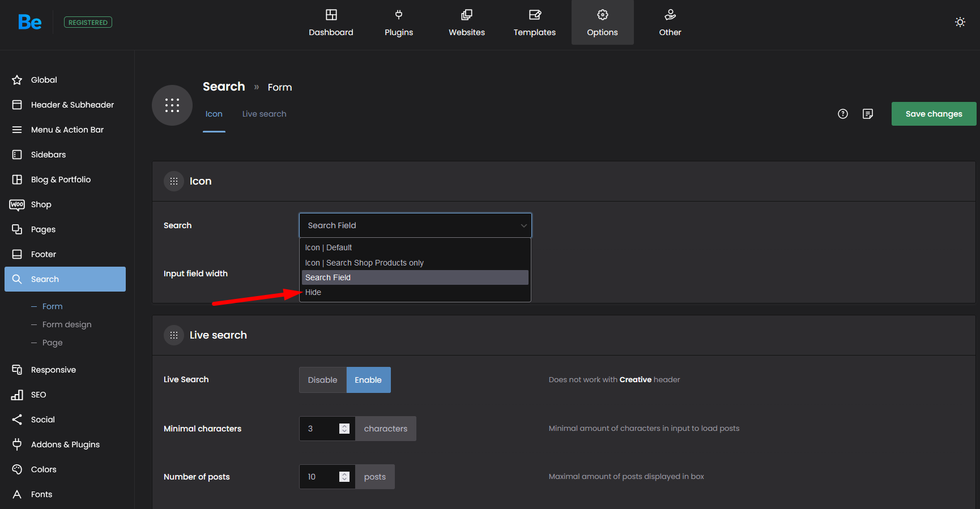Click Number of posts stepper arrows

344,477
